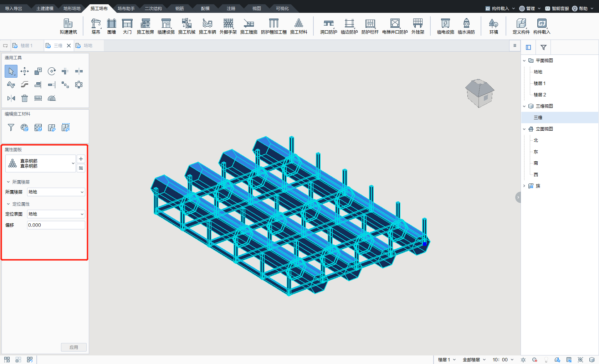Click the 围墙 fence wall tool
The height and width of the screenshot is (364, 599).
coord(112,26)
